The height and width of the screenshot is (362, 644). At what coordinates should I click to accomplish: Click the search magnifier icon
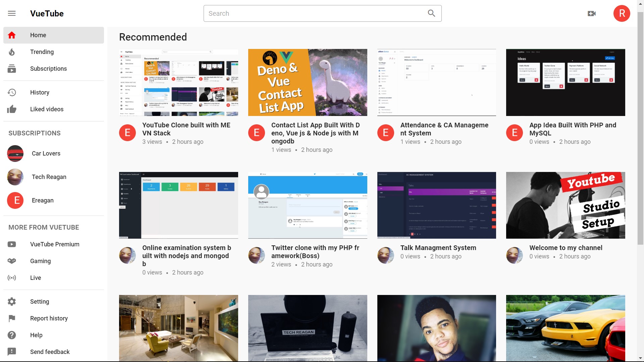431,13
